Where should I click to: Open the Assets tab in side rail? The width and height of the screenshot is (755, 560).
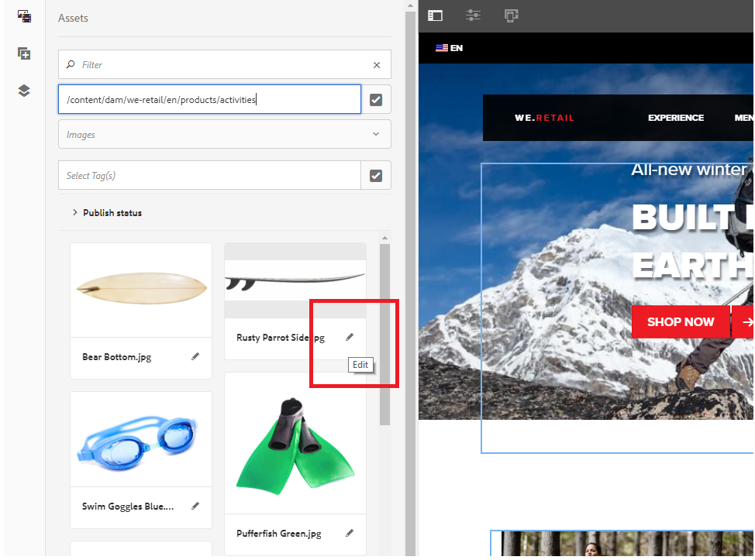[x=24, y=16]
